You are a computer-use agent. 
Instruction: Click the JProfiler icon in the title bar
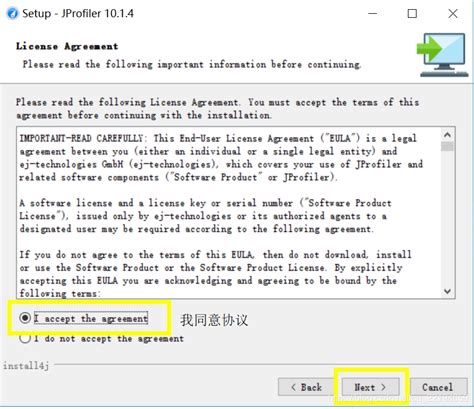(12, 14)
